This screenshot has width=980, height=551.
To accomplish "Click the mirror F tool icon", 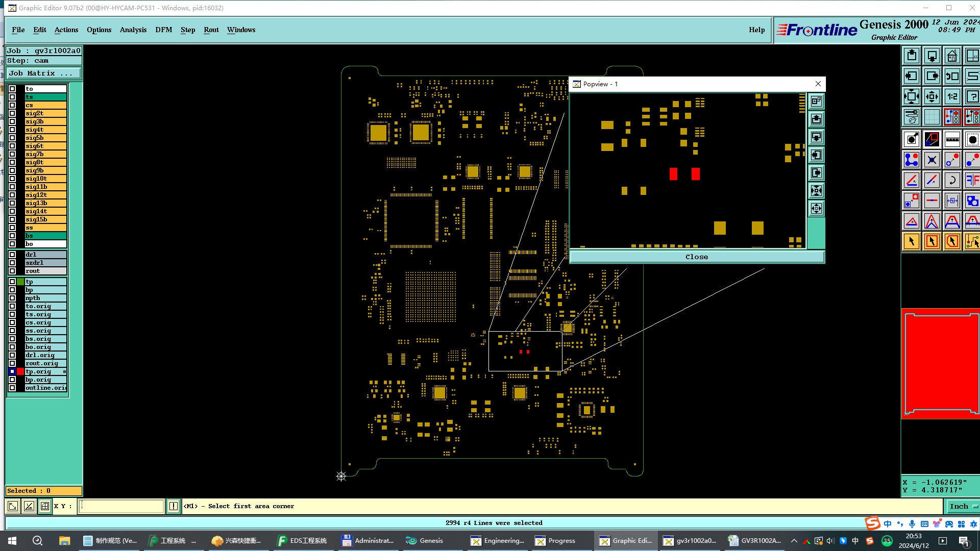I will 972,180.
